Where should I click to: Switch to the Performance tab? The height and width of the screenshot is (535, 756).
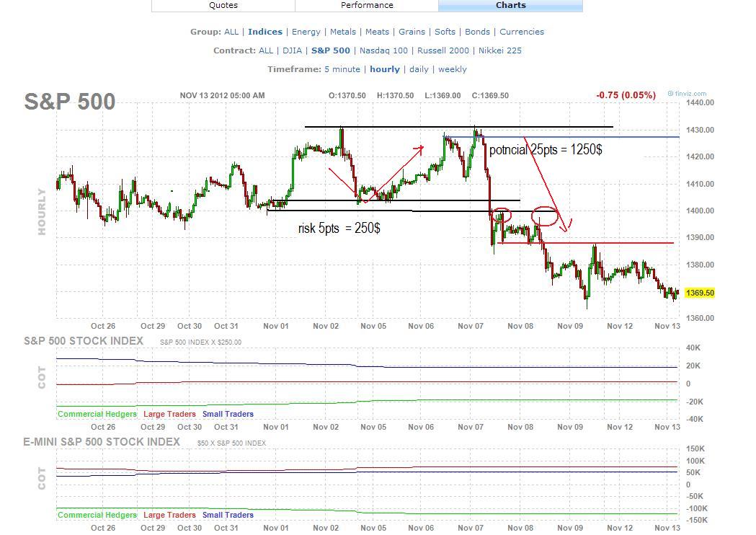367,5
